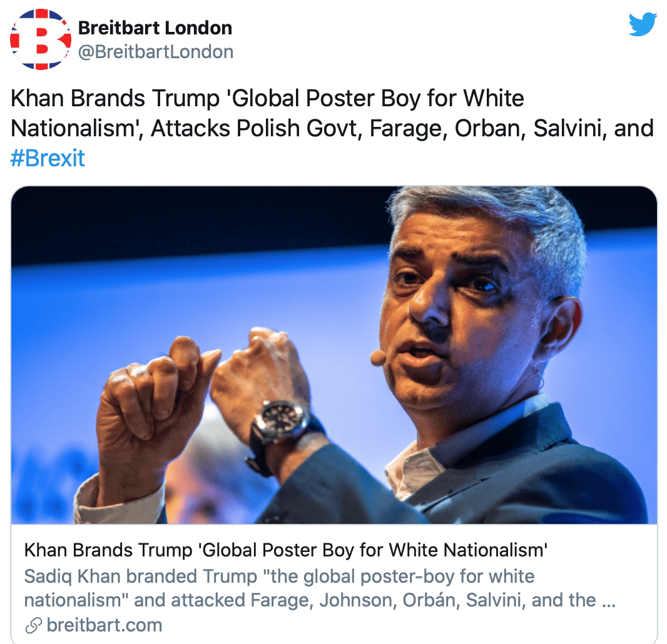The height and width of the screenshot is (644, 667).
Task: Visit the @BreitbartLondon handle link
Action: (x=156, y=52)
